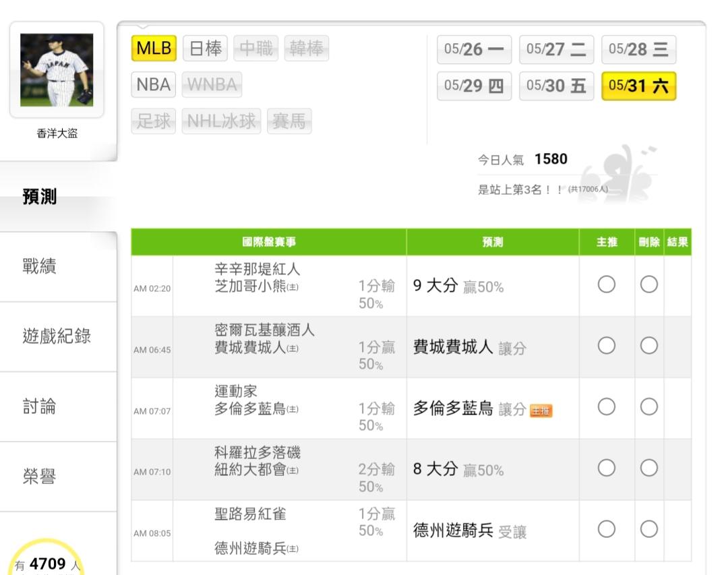Screen dimensions: 728x575
Task: Switch to the 韓棒 league tab
Action: [307, 49]
